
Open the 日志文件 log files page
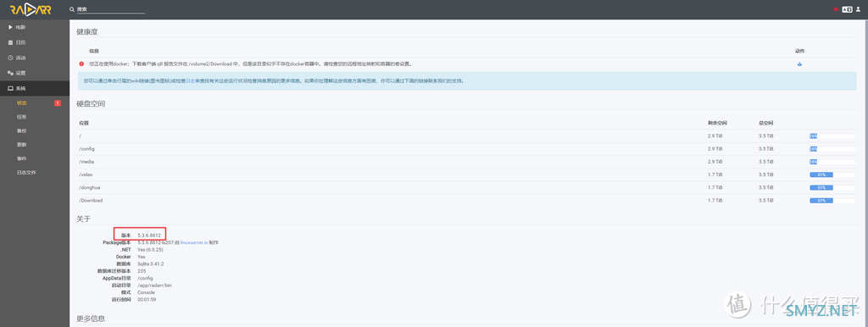pos(26,172)
